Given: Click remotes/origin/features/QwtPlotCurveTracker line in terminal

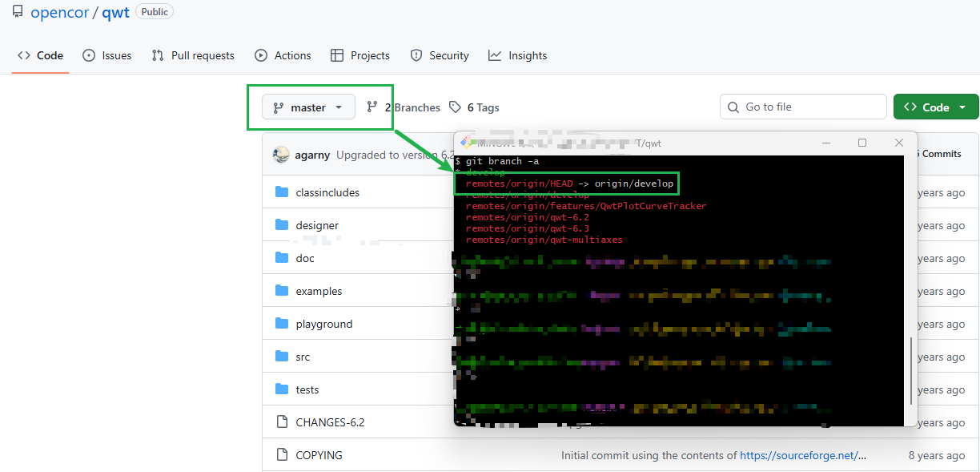Looking at the screenshot, I should (x=586, y=206).
